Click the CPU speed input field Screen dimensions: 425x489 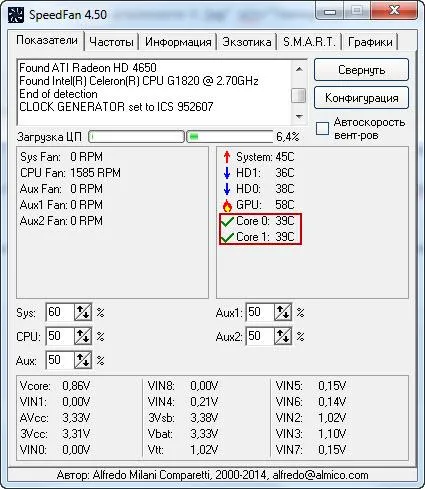pyautogui.click(x=60, y=336)
